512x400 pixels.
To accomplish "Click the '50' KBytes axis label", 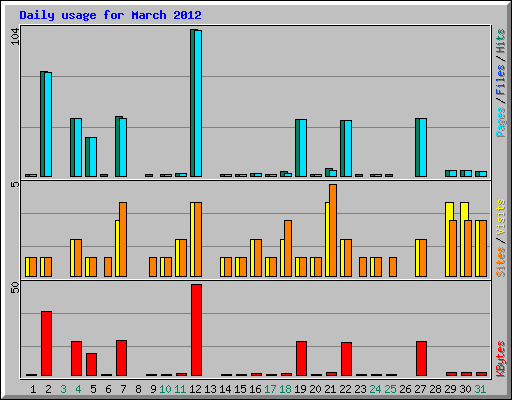I will click(15, 288).
